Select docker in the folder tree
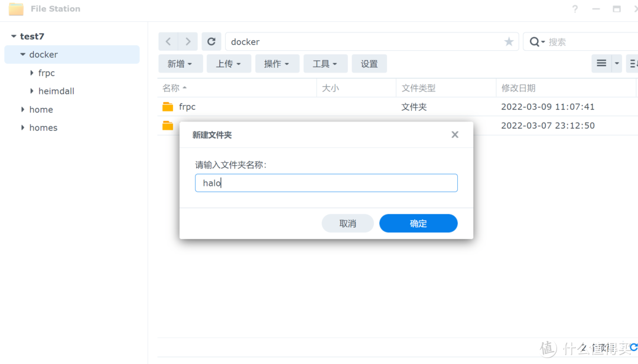638x364 pixels. pos(44,54)
